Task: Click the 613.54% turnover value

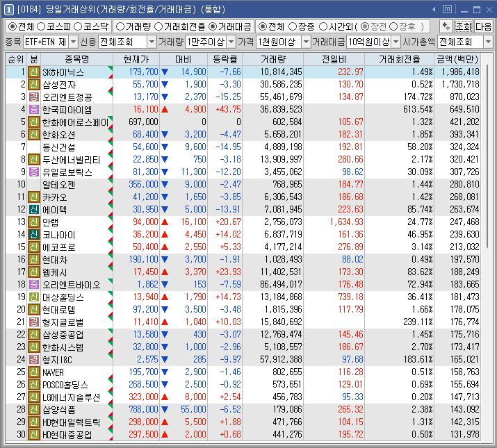Action: pyautogui.click(x=418, y=109)
